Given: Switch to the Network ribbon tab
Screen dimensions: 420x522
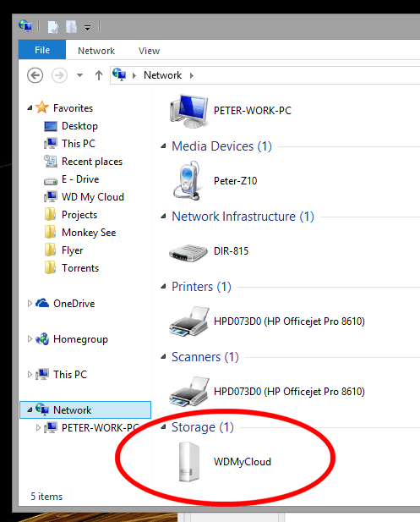Looking at the screenshot, I should [x=96, y=51].
